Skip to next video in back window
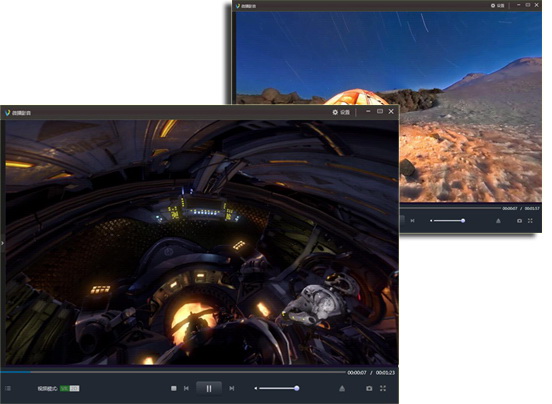This screenshot has width=552, height=404. 413,221
